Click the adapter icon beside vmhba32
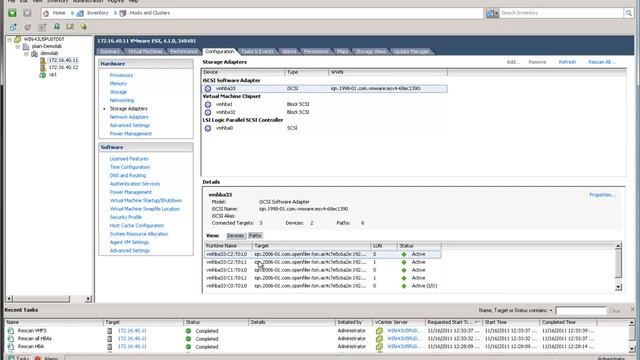Screen dimensions: 640x360 click(x=208, y=112)
